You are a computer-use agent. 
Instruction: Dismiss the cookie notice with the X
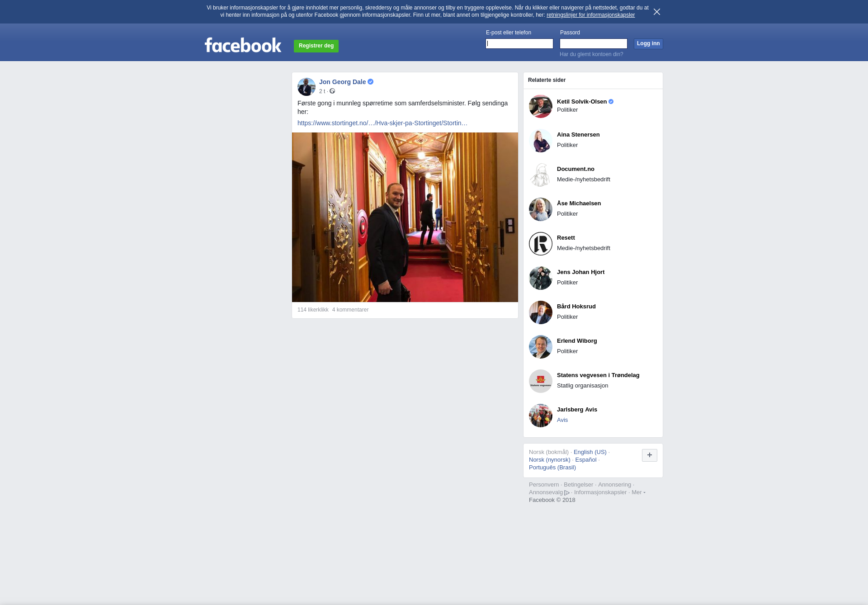point(657,12)
